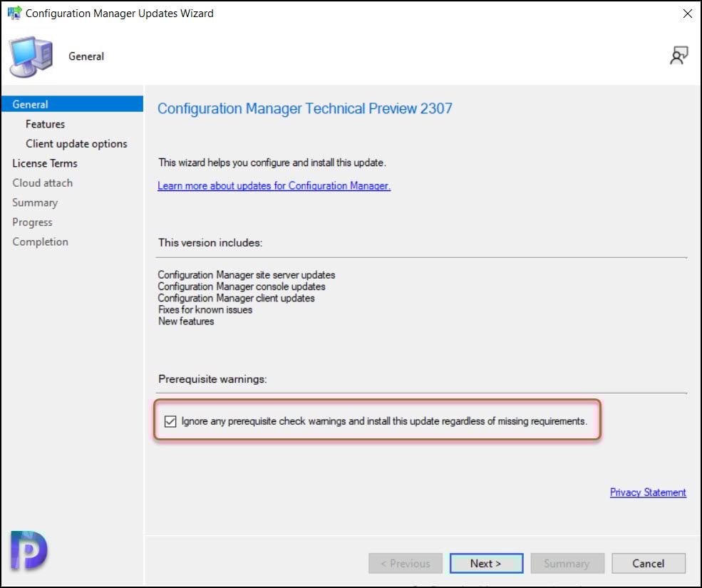702x588 pixels.
Task: Select the Progress step in sidebar
Action: [x=32, y=222]
